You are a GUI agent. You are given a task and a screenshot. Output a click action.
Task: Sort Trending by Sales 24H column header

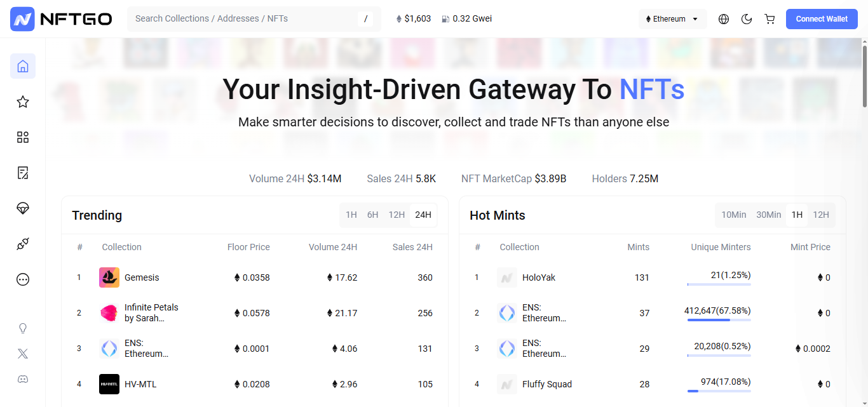412,247
